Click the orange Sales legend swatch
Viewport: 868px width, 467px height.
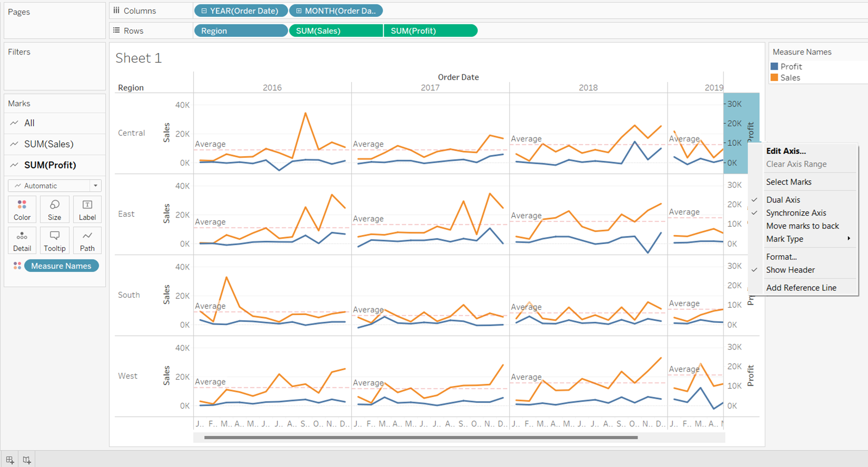point(774,78)
